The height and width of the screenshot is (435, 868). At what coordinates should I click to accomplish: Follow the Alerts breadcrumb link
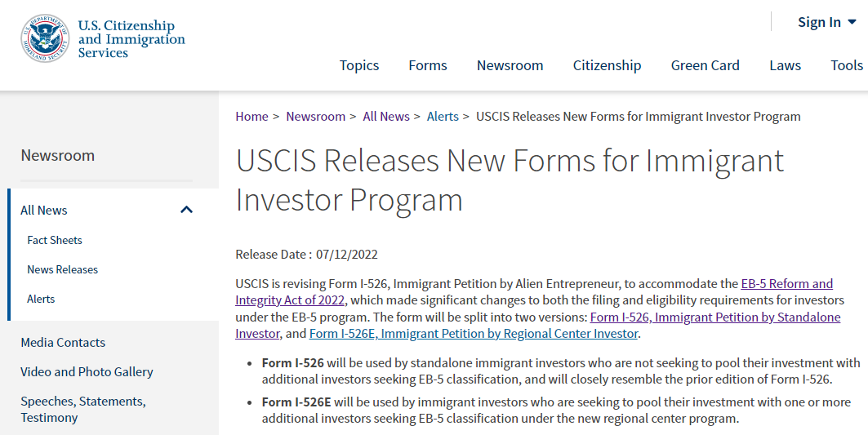click(443, 116)
